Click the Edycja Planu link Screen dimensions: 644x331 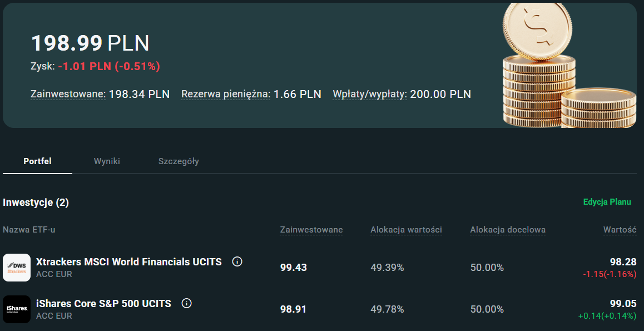click(x=607, y=202)
